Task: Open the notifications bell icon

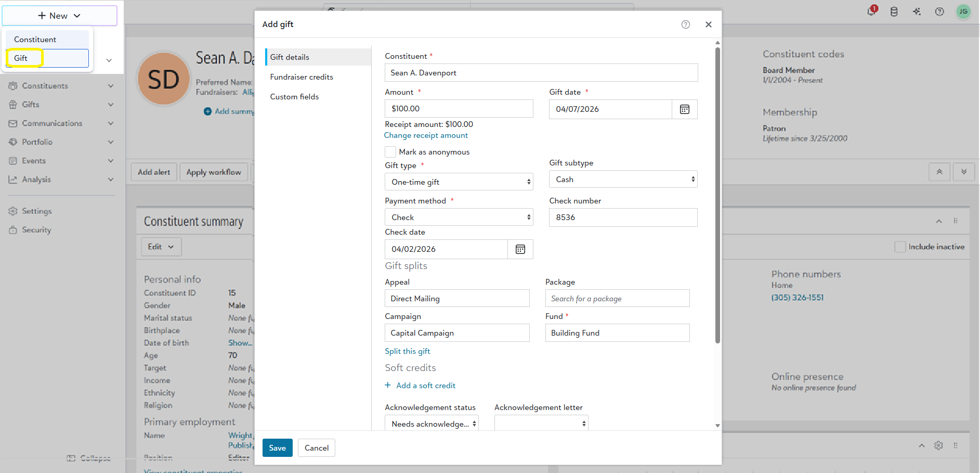Action: coord(871,11)
